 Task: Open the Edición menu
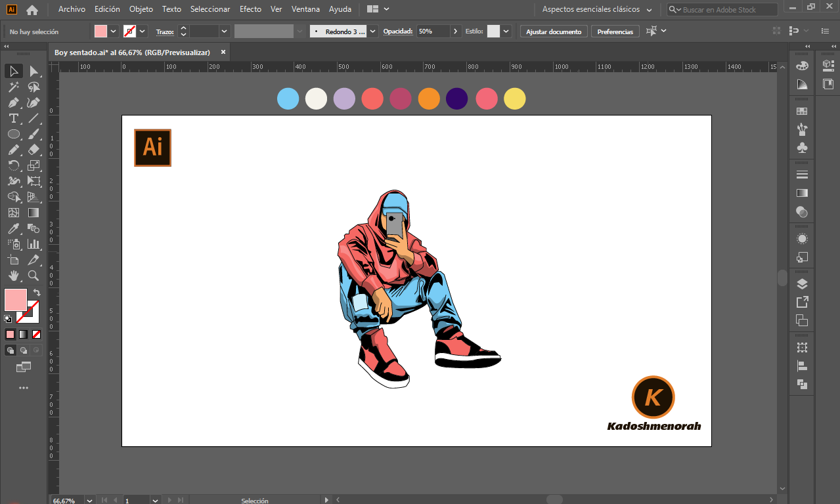107,9
